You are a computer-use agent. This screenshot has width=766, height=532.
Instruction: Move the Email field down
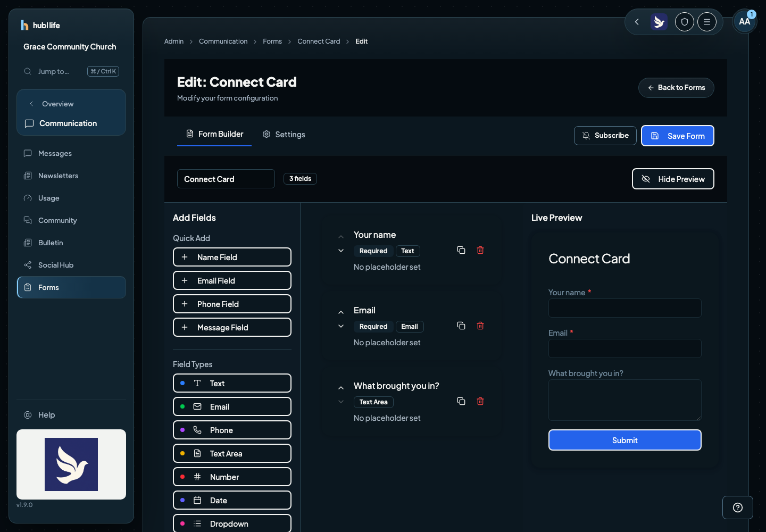(341, 326)
